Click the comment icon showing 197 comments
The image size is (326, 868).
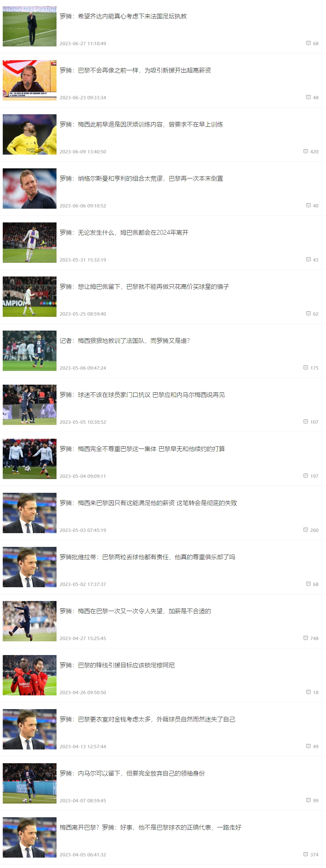point(306,476)
